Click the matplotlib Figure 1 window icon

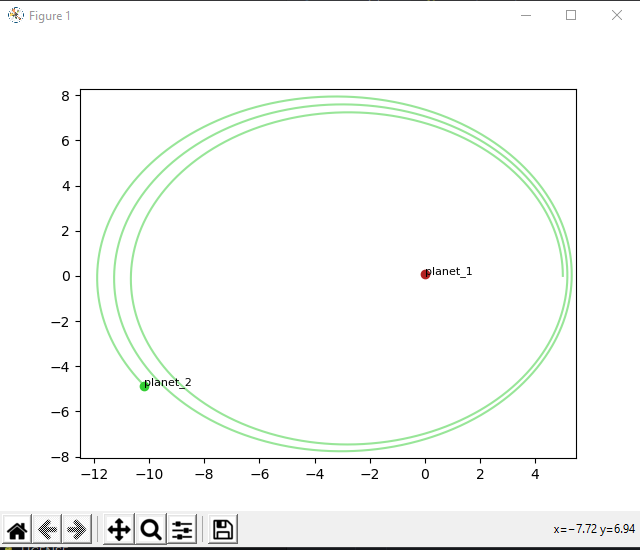tap(16, 16)
